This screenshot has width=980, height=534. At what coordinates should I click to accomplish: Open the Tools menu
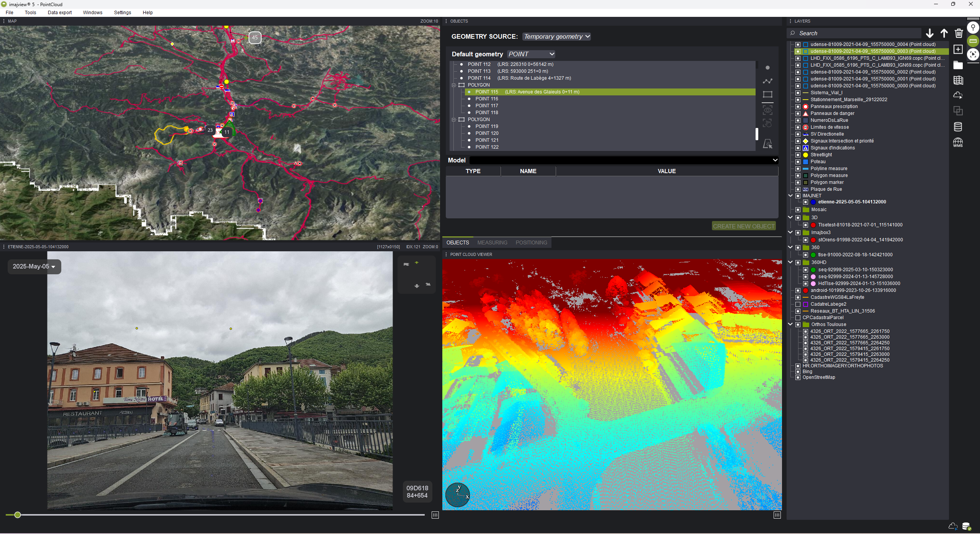[30, 13]
